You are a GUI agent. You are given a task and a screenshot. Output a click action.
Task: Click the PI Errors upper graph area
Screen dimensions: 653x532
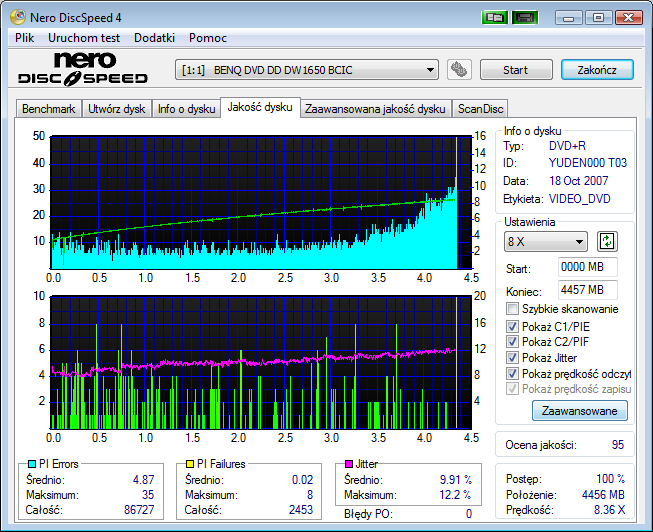tap(261, 202)
